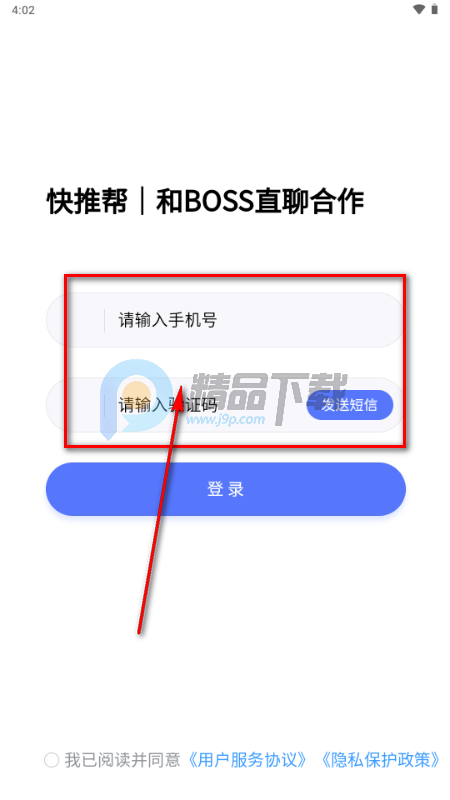Select the 我已阅读并同意 agreement radio circle
The height and width of the screenshot is (800, 450).
click(x=52, y=760)
